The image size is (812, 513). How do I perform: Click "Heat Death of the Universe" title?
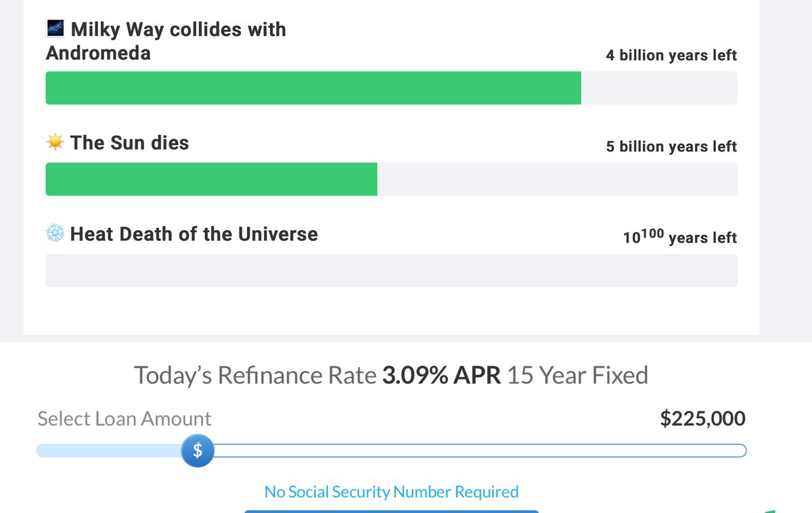pos(194,233)
